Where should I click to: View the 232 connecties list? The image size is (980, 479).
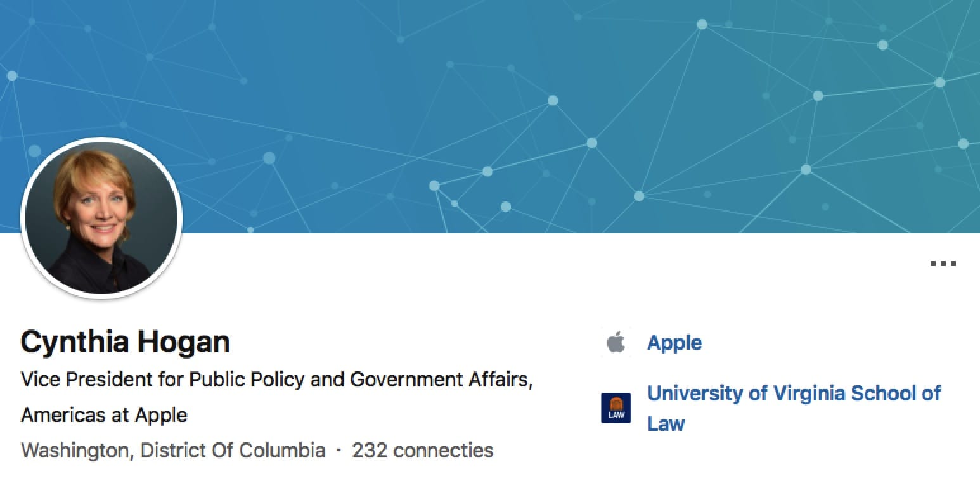[x=423, y=450]
